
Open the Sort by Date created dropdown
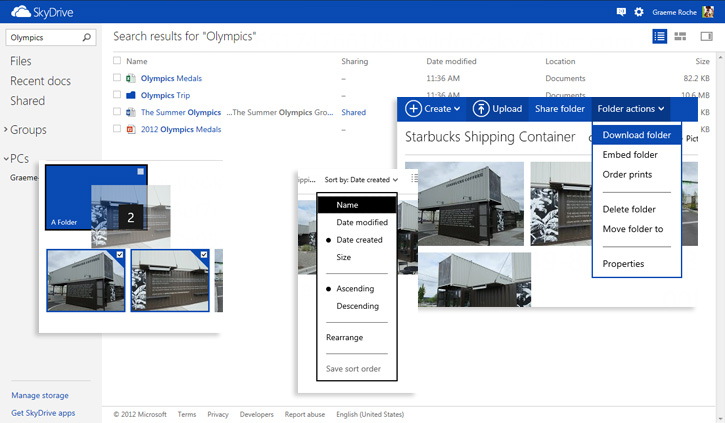360,180
